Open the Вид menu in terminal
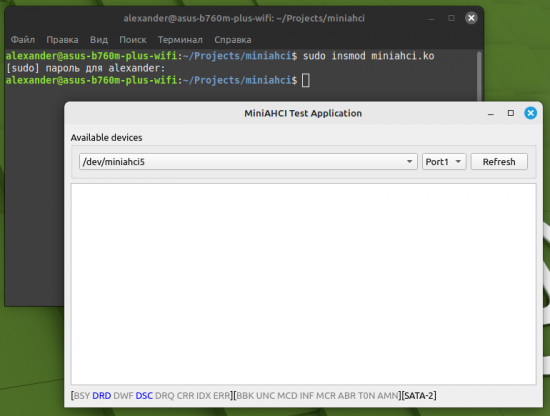This screenshot has height=416, width=550. click(x=99, y=40)
